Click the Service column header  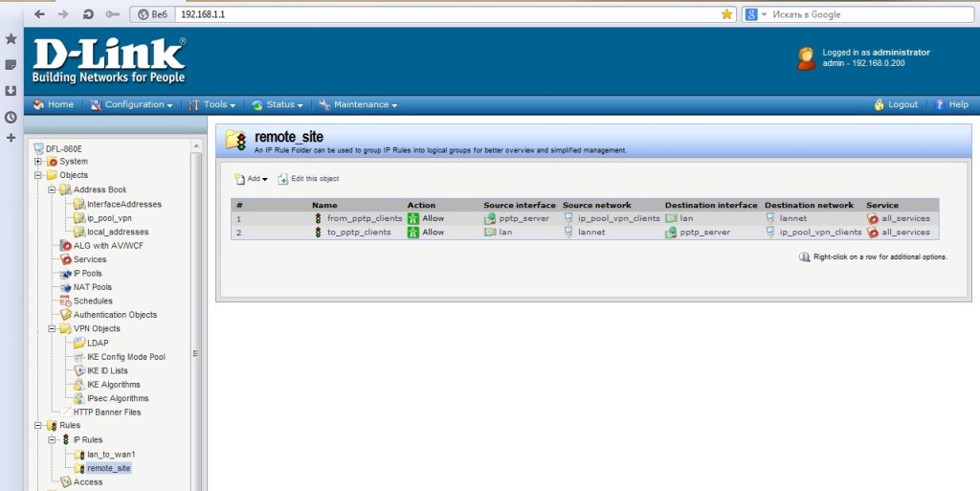[881, 205]
